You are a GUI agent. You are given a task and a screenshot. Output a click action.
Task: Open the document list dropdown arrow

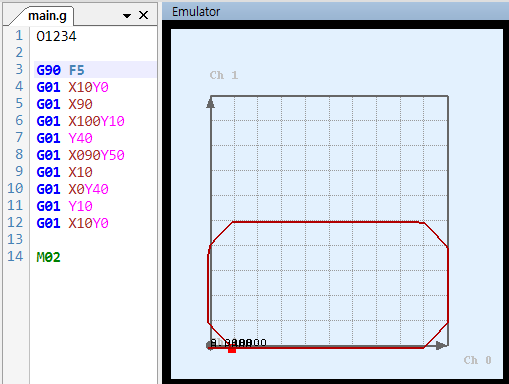click(127, 16)
